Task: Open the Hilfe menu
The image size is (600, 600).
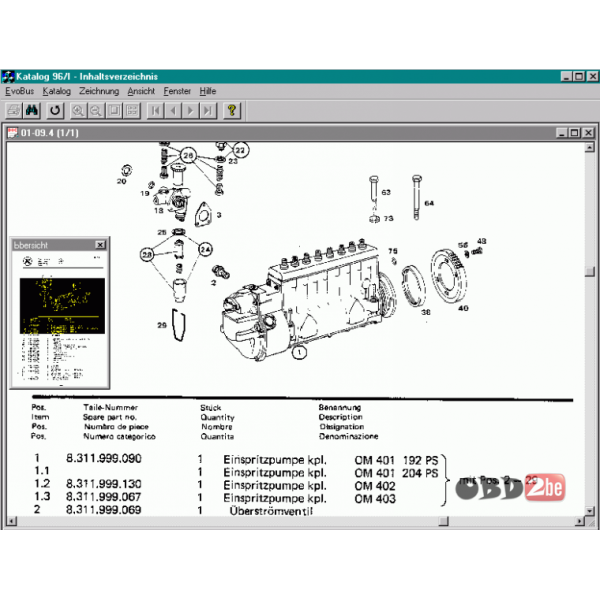Action: (208, 91)
